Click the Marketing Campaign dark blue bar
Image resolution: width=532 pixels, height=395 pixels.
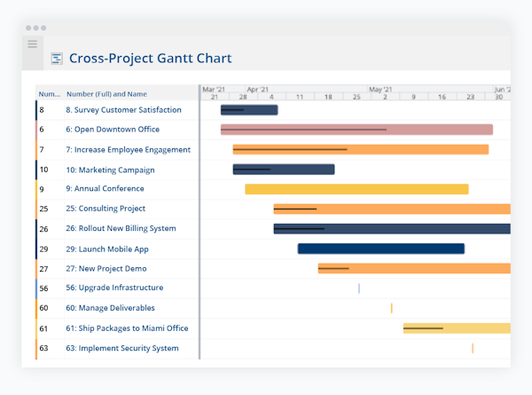click(284, 170)
